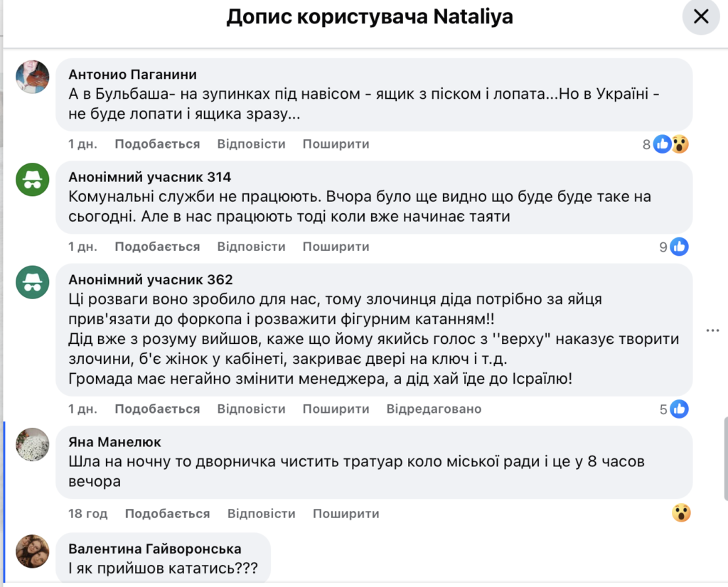Click Анонімний учасник 314 avatar icon
This screenshot has width=728, height=587.
pyautogui.click(x=33, y=180)
